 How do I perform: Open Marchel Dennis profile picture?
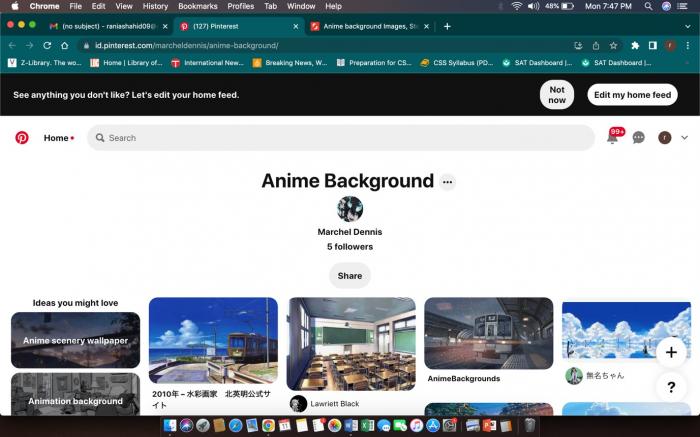pyautogui.click(x=350, y=208)
